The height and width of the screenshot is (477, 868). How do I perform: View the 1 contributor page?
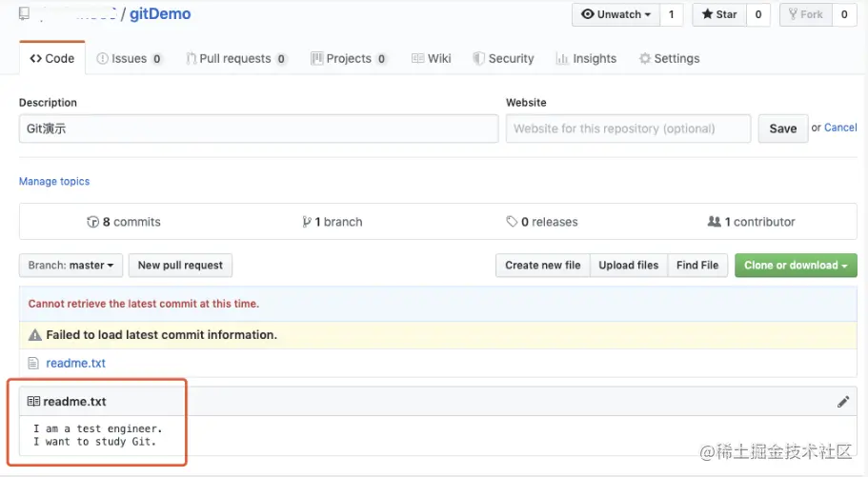pyautogui.click(x=751, y=222)
